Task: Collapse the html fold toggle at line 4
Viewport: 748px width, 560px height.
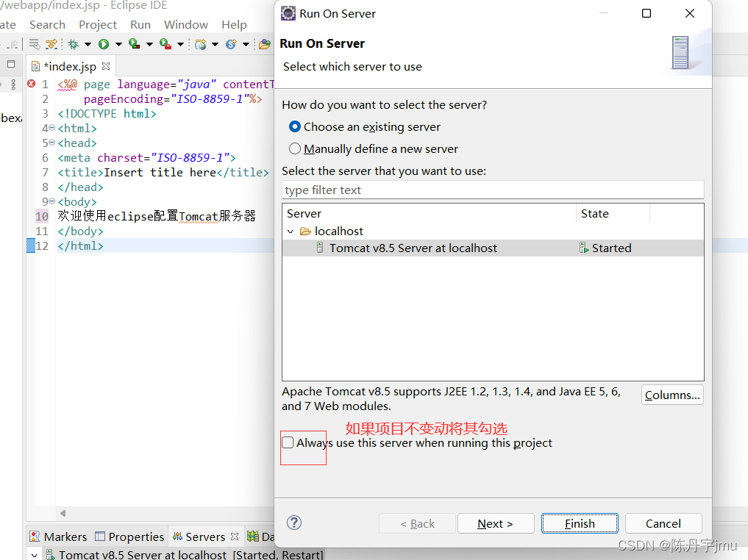Action: pos(52,128)
